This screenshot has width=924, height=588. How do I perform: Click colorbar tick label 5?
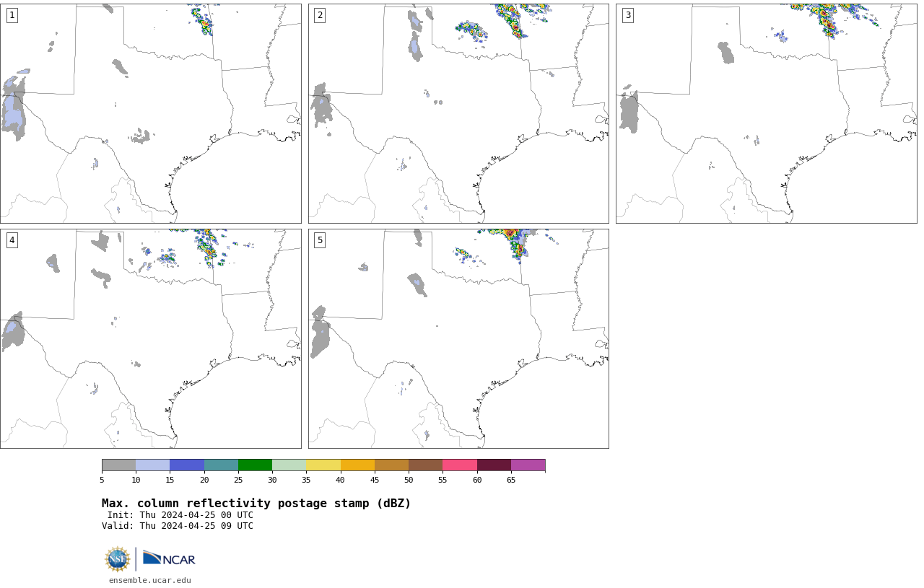click(102, 480)
